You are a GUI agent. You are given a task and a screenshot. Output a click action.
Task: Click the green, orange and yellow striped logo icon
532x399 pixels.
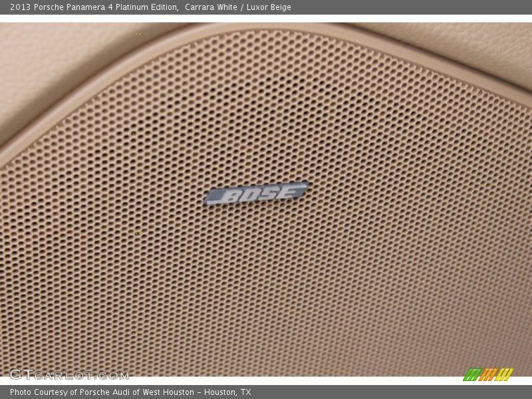click(488, 374)
